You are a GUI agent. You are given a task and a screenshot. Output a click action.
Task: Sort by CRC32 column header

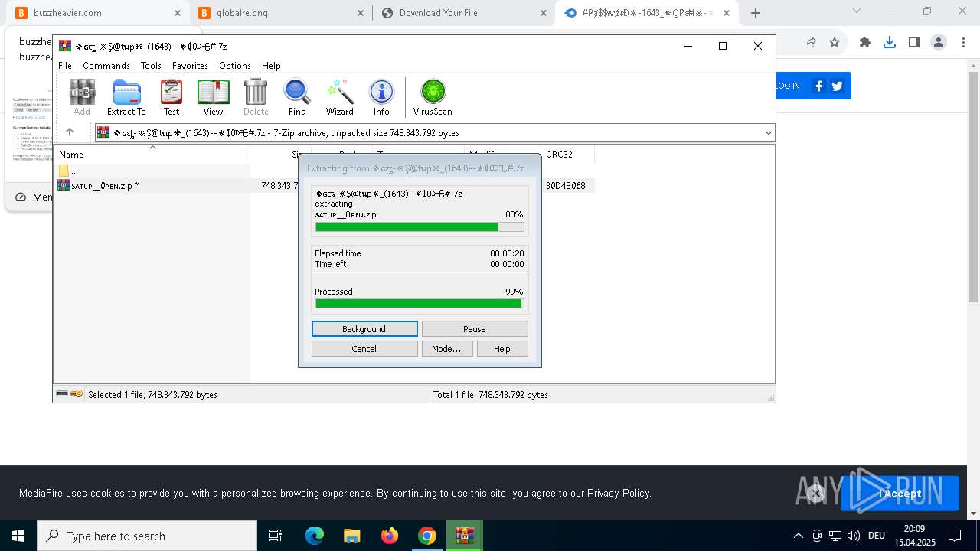[567, 155]
